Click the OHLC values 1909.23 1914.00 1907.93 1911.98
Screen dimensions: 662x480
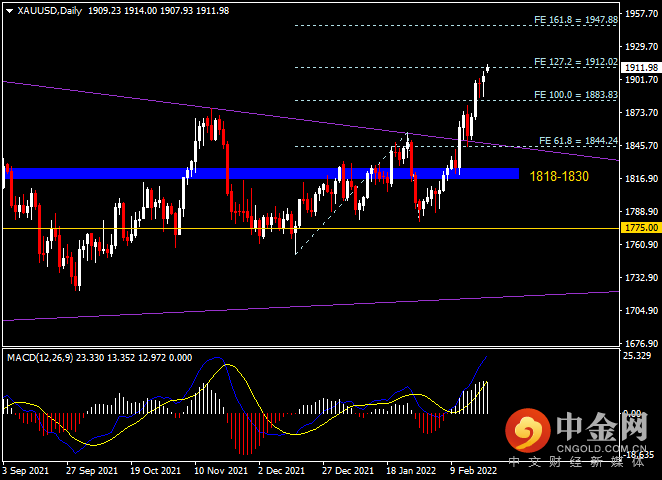(158, 11)
